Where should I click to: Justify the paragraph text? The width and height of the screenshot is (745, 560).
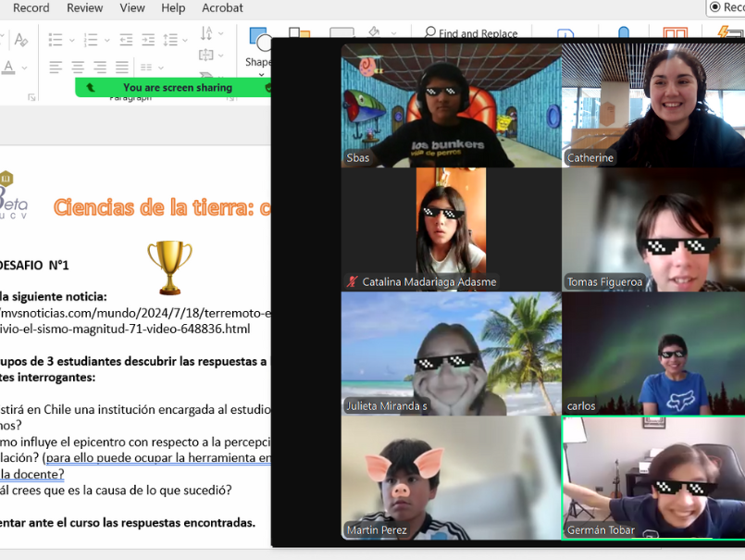(122, 68)
